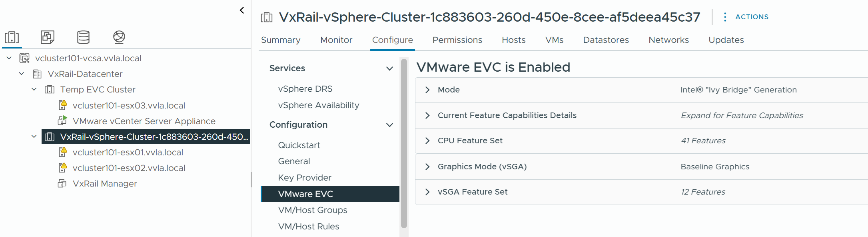Open the Hosts and Clusters inventory view
868x237 pixels.
[12, 37]
